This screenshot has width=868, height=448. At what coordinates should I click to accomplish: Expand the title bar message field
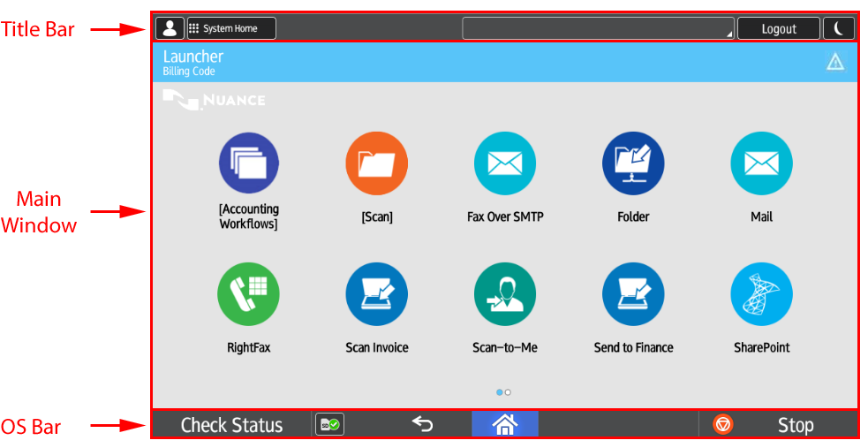coord(598,28)
